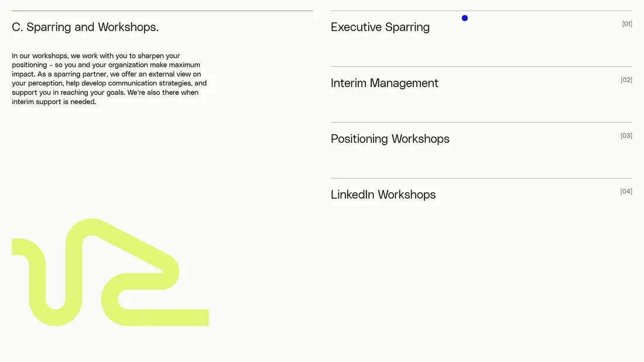
Task: Click the phrase "sparring partner" in the description
Action: [x=81, y=74]
